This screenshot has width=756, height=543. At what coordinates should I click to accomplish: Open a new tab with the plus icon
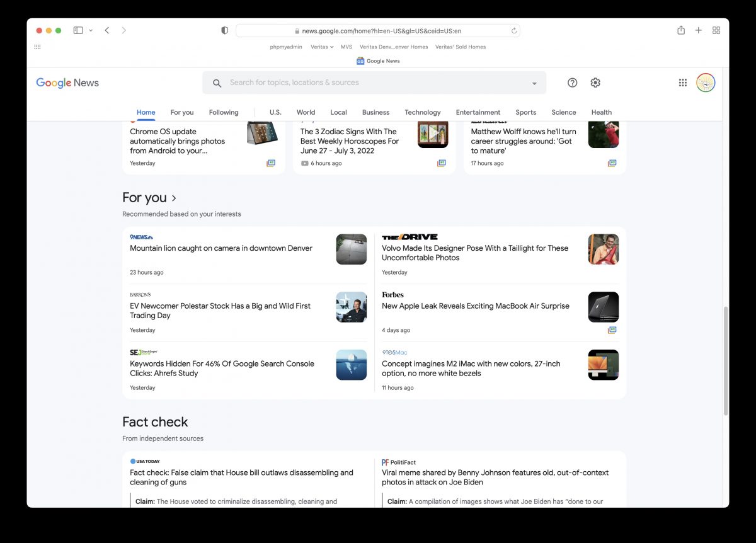(698, 30)
